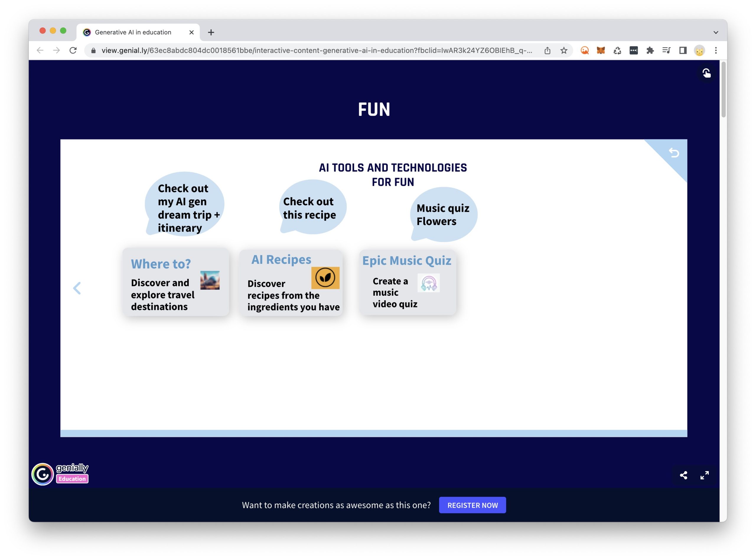
Task: Open a new tab with plus button
Action: click(x=211, y=32)
